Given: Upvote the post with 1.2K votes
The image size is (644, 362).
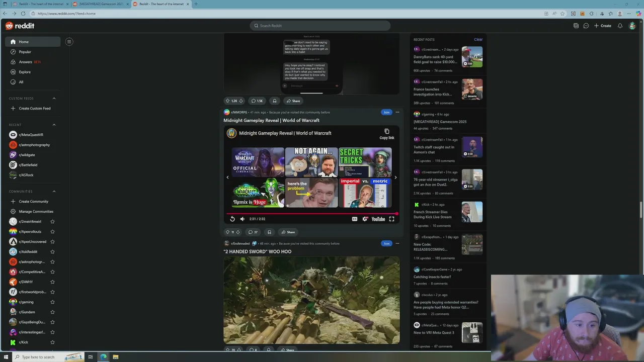Looking at the screenshot, I should (227, 101).
